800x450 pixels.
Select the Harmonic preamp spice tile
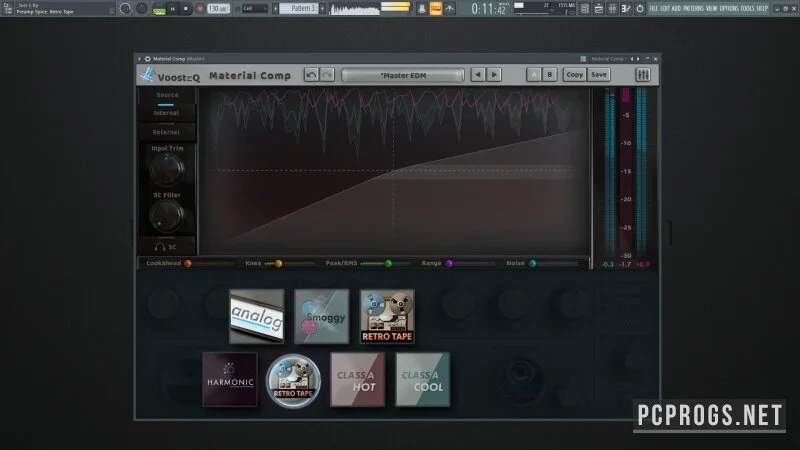230,380
